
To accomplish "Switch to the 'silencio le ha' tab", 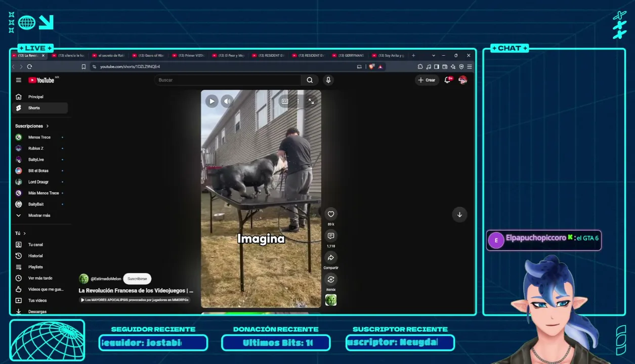I will pos(68,56).
